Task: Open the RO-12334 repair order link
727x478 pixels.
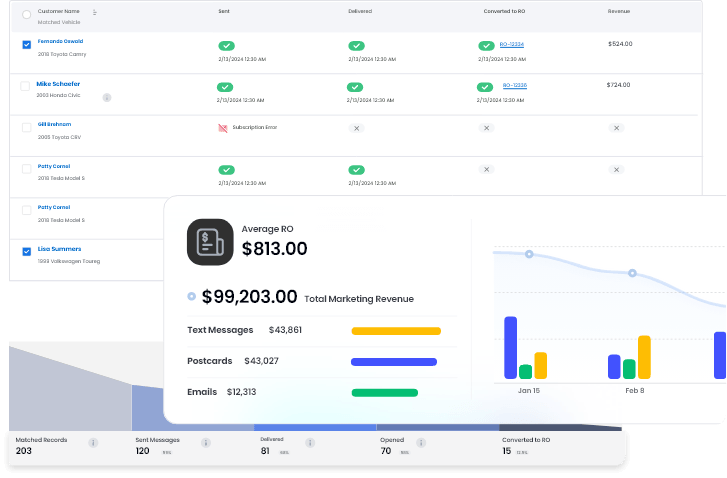Action: point(511,45)
